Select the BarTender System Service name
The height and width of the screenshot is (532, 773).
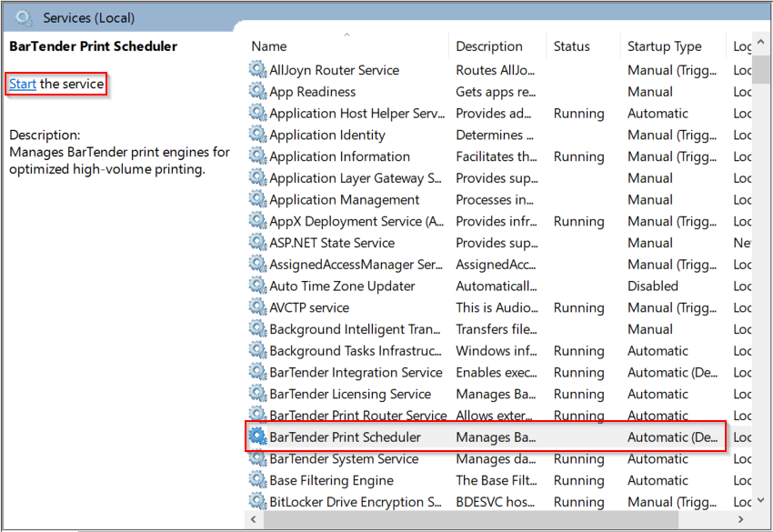pyautogui.click(x=344, y=459)
